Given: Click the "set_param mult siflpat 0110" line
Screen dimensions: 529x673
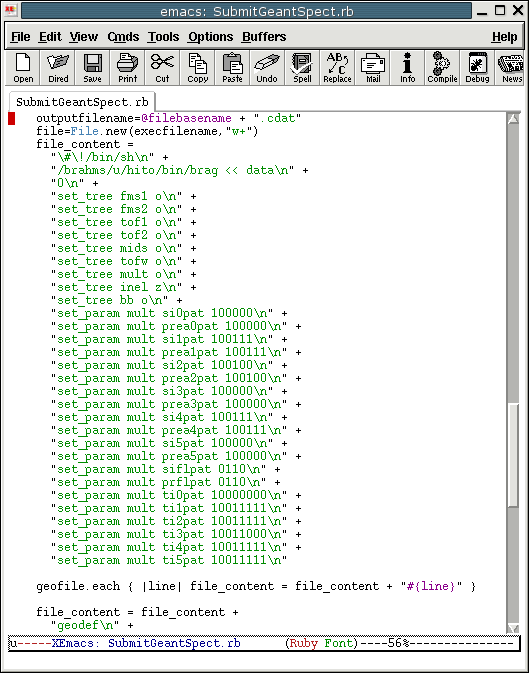Looking at the screenshot, I should pyautogui.click(x=165, y=469).
